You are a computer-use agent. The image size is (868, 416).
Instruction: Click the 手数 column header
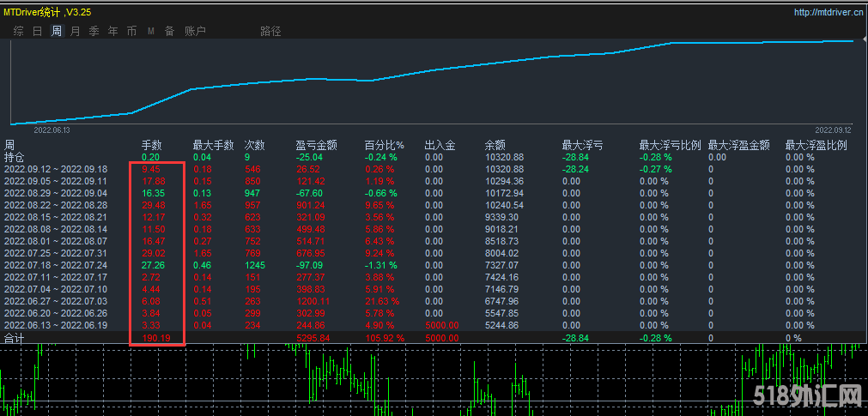152,146
